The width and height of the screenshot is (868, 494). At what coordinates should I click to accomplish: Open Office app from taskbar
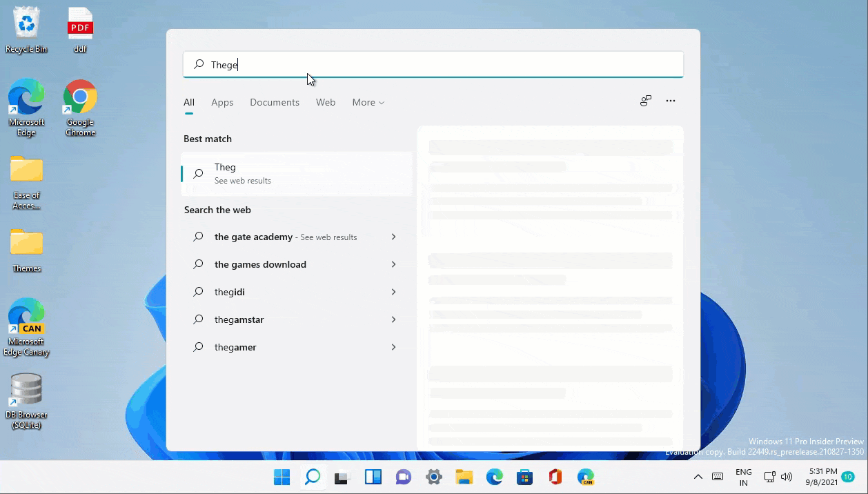[555, 477]
